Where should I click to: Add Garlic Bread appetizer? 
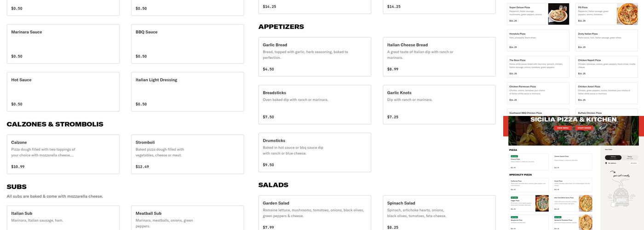click(x=315, y=57)
